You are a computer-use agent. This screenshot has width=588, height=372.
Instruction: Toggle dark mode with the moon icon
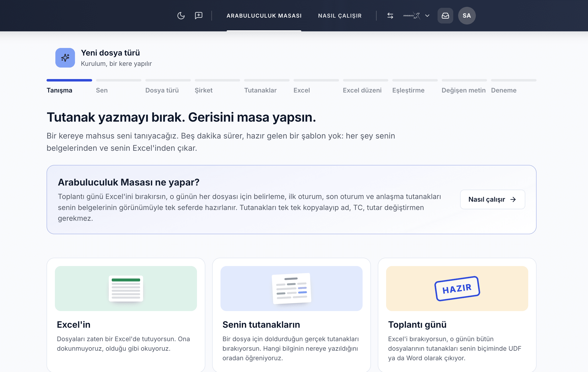(x=181, y=16)
